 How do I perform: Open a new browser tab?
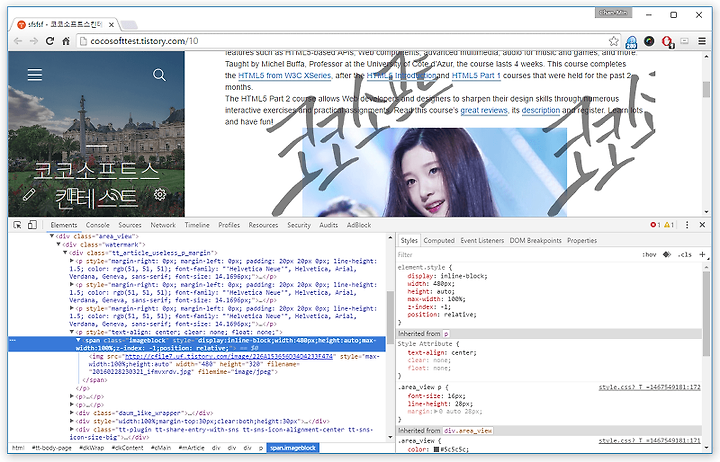pyautogui.click(x=129, y=24)
